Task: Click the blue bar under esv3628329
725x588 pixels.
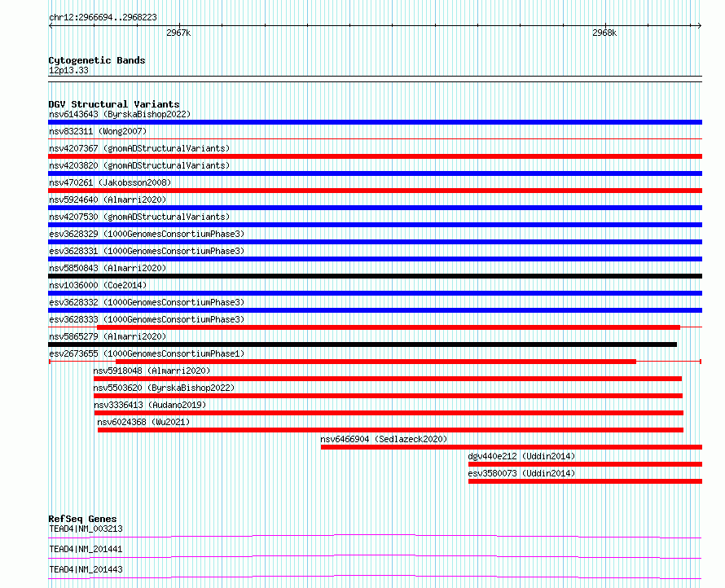Action: [x=375, y=242]
